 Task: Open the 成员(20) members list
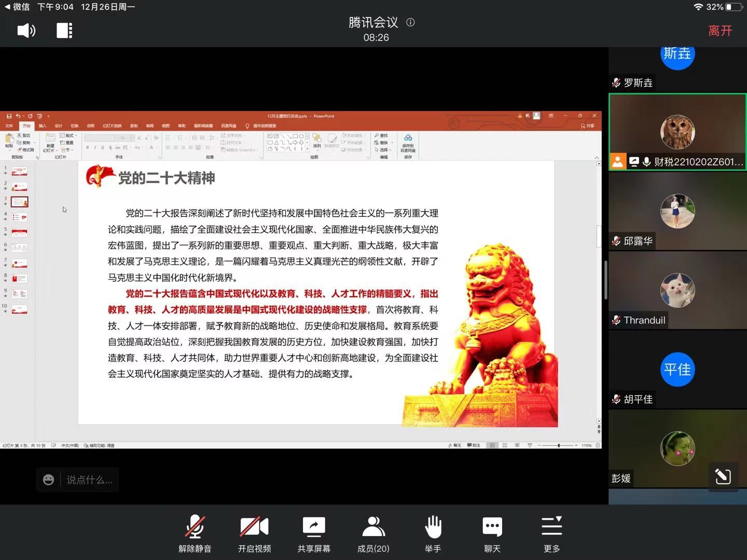[374, 534]
